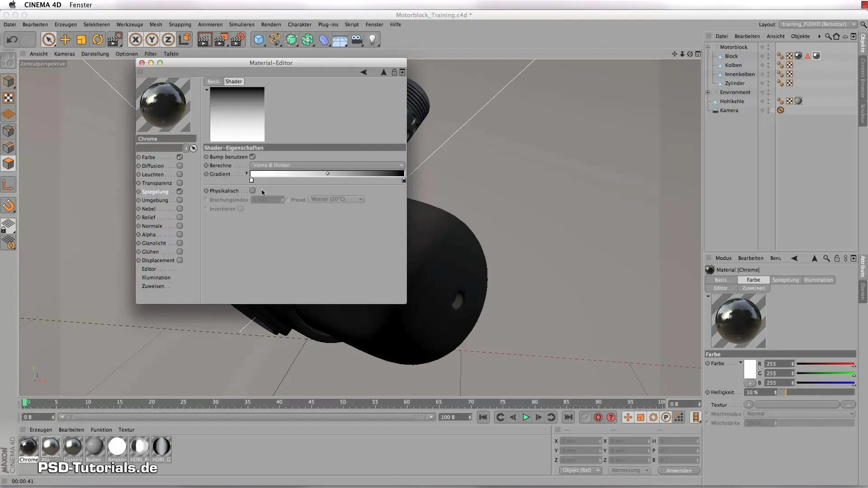The image size is (868, 488).
Task: Select the Rotate tool in top toolbar
Action: 98,40
